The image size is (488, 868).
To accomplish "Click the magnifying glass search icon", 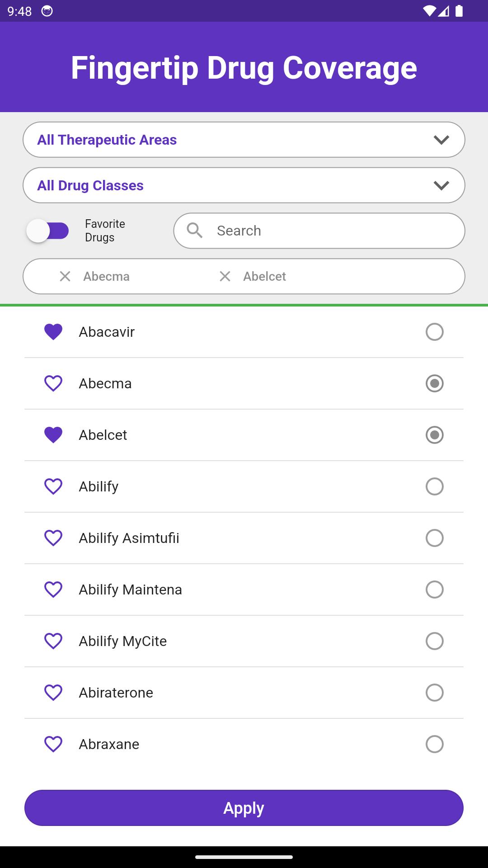I will pos(195,231).
